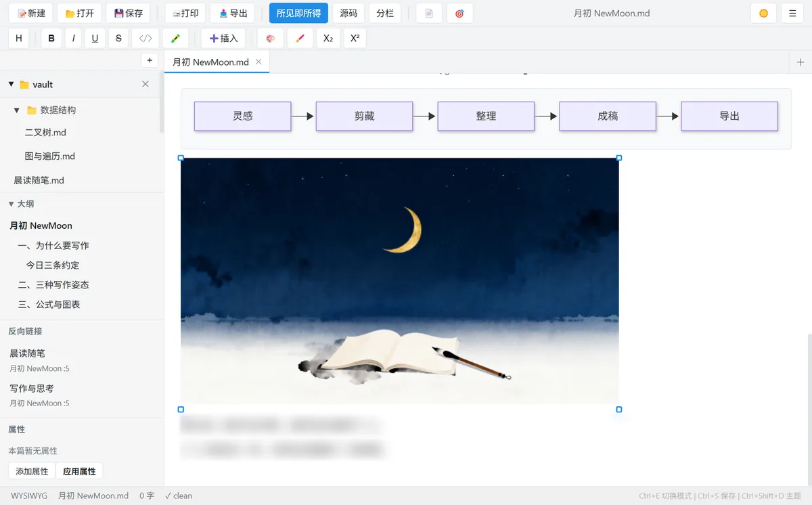Switch to 分栏 split view mode
The width and height of the screenshot is (812, 505).
(x=385, y=13)
